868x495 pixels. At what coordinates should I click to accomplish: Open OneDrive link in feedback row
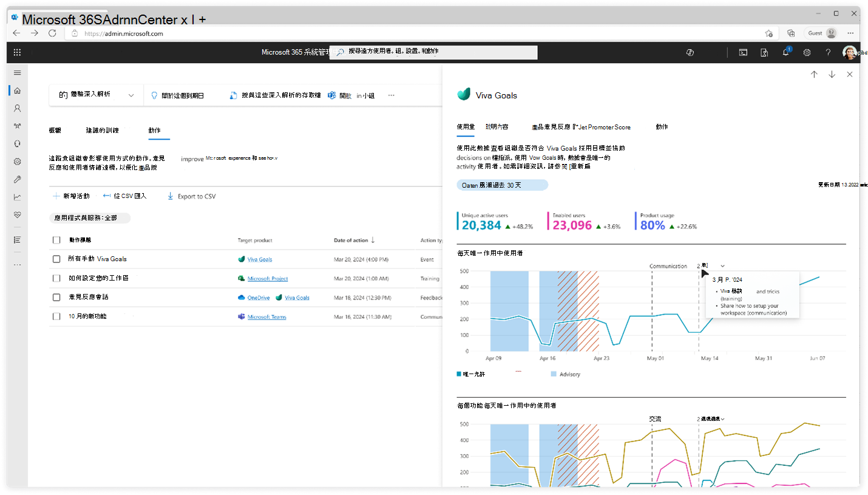point(258,298)
